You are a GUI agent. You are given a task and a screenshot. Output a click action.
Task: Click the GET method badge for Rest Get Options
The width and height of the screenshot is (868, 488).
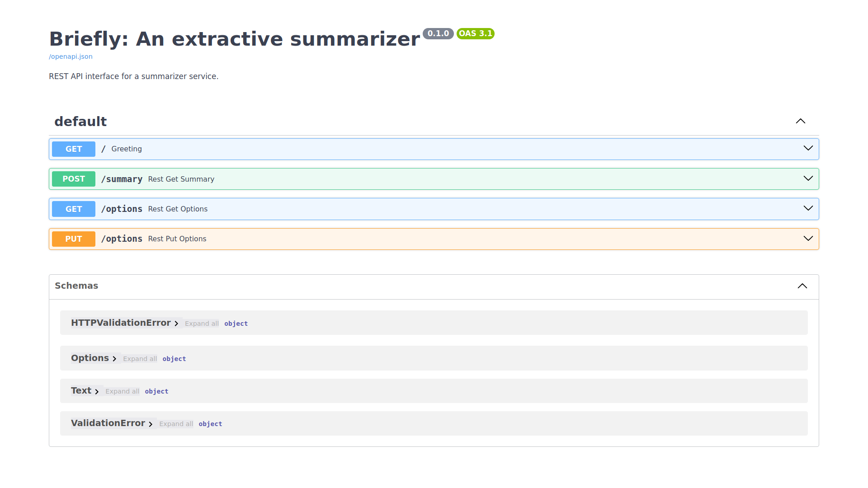(x=74, y=209)
